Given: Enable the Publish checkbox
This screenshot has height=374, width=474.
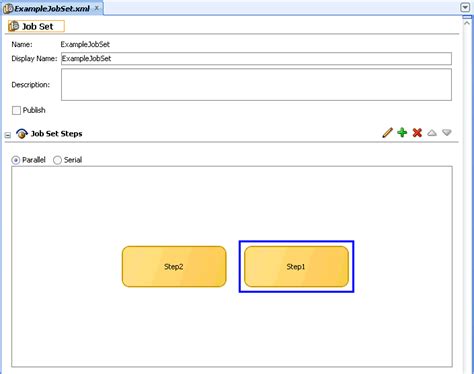Looking at the screenshot, I should point(16,110).
